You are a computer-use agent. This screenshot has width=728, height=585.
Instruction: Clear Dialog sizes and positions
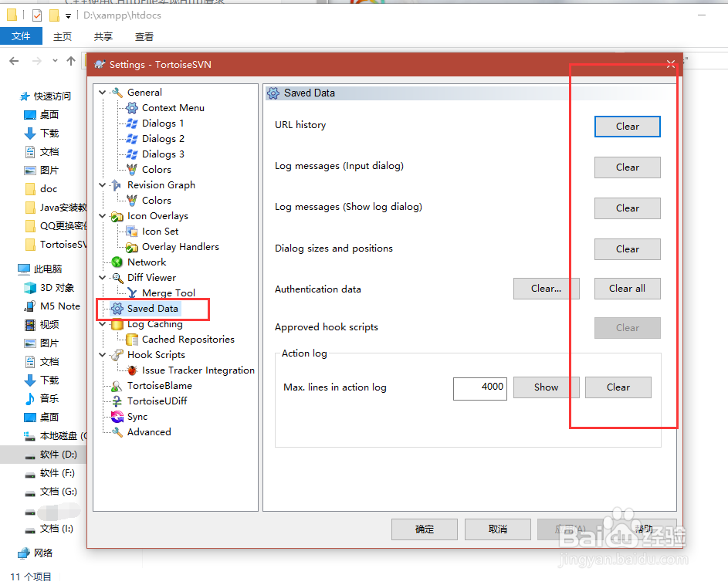point(627,249)
